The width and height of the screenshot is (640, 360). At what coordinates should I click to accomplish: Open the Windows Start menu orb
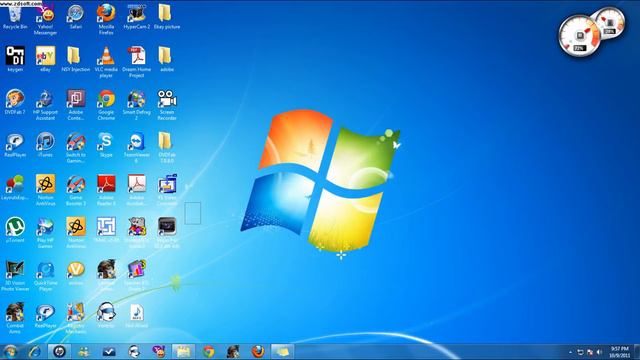tap(11, 351)
